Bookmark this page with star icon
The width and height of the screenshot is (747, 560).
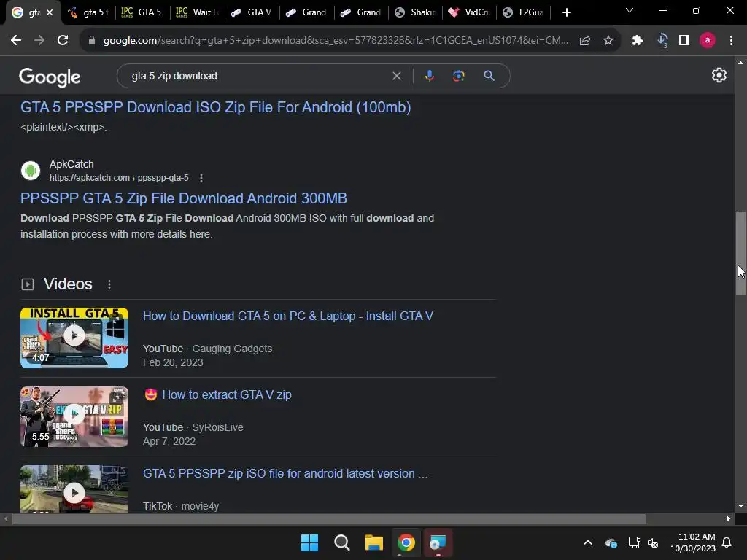[608, 41]
